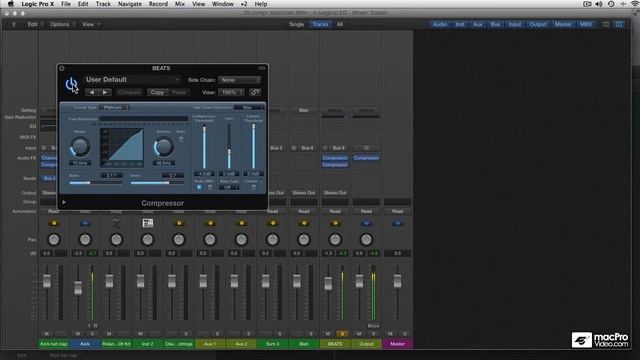Image resolution: width=640 pixels, height=360 pixels.
Task: Click the BEATS channel strip icon
Action: click(335, 223)
